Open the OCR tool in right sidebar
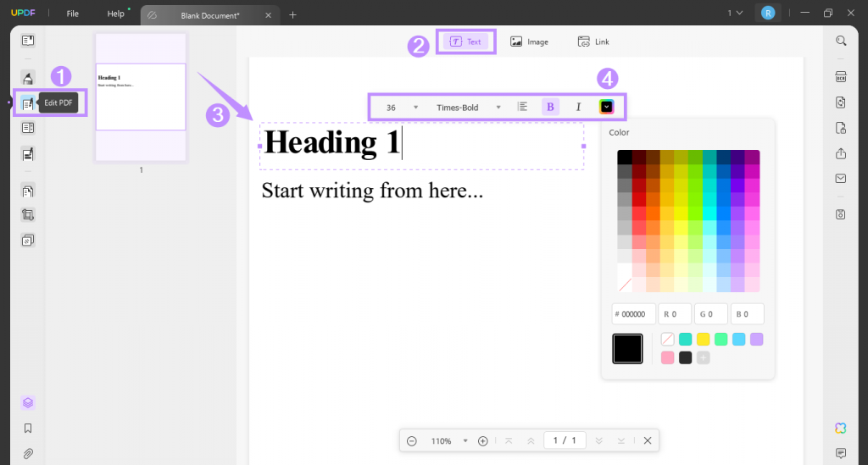 pos(841,77)
